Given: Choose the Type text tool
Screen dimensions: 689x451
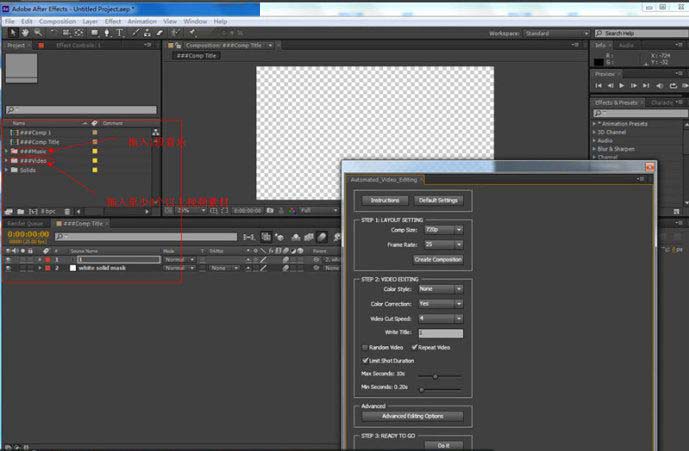Looking at the screenshot, I should (120, 32).
